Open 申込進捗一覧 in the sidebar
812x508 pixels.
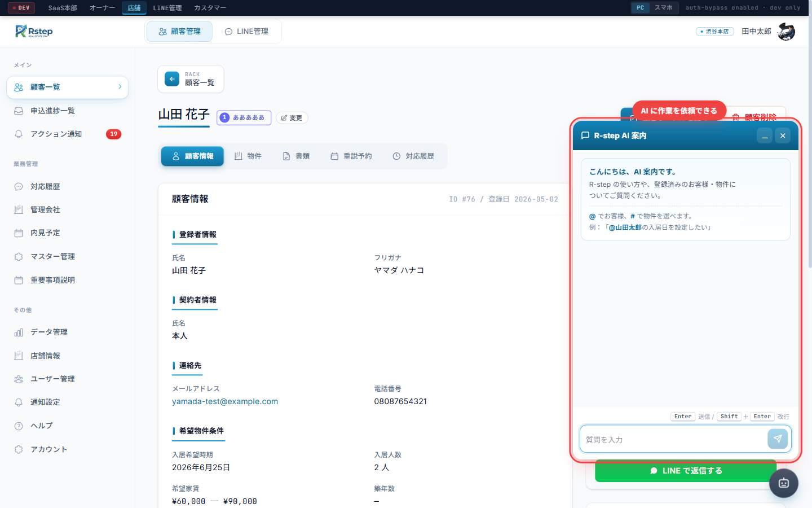[67, 111]
